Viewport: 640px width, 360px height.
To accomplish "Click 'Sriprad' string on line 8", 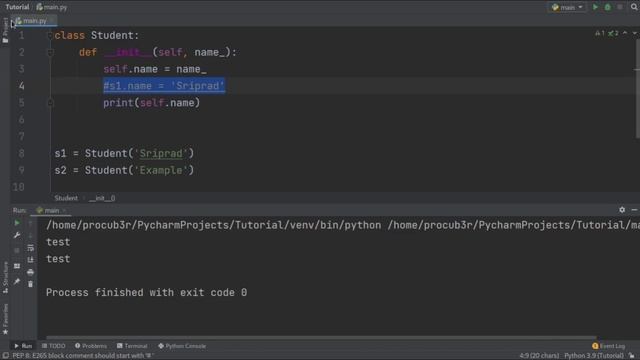I will [161, 153].
